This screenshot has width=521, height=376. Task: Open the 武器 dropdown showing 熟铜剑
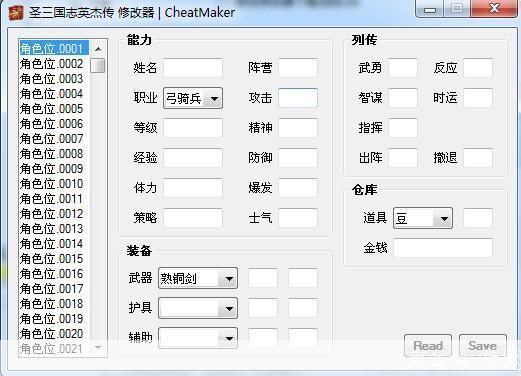198,278
